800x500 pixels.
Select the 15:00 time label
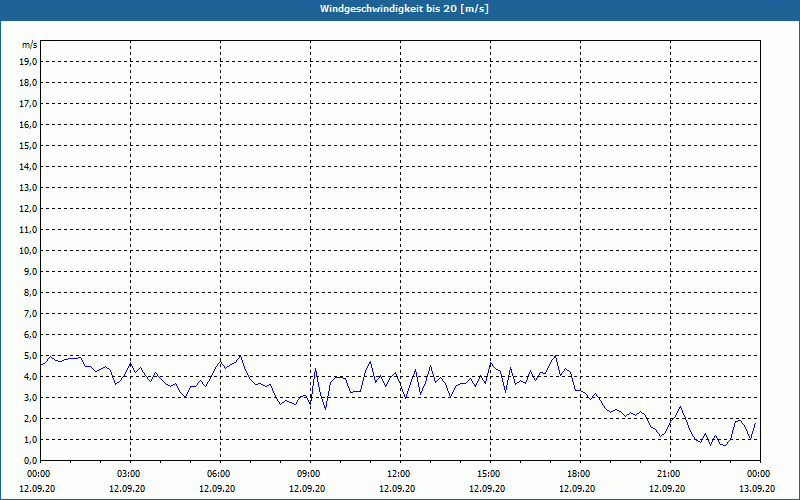pyautogui.click(x=490, y=474)
